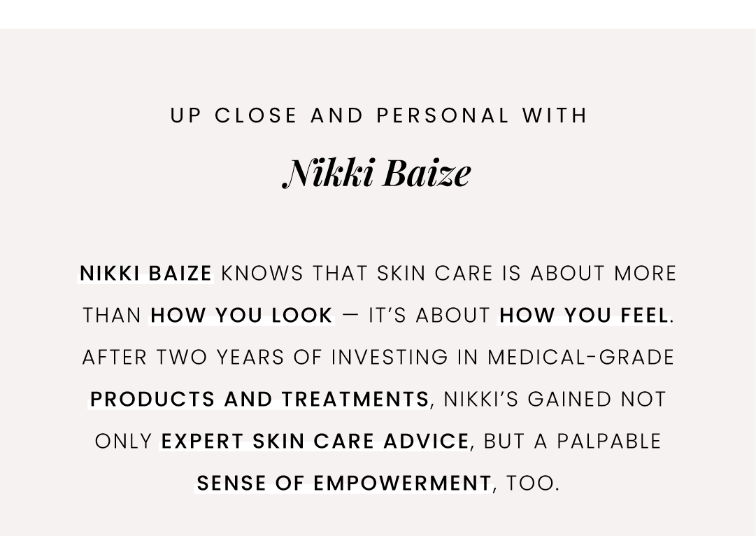The width and height of the screenshot is (756, 536).
Task: Click the words 'NIKKI'S GAINED NOT'
Action: coord(555,400)
